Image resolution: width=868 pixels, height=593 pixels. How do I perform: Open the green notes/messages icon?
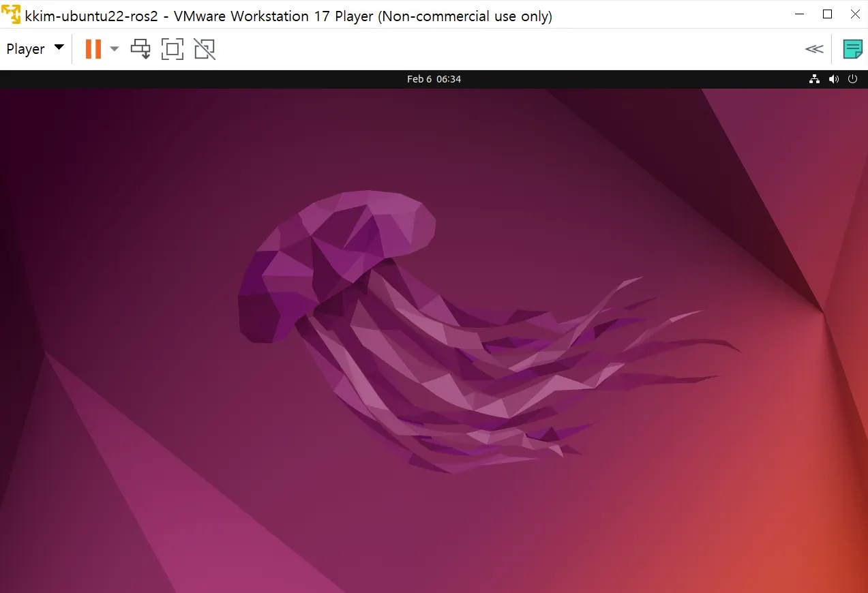point(852,49)
